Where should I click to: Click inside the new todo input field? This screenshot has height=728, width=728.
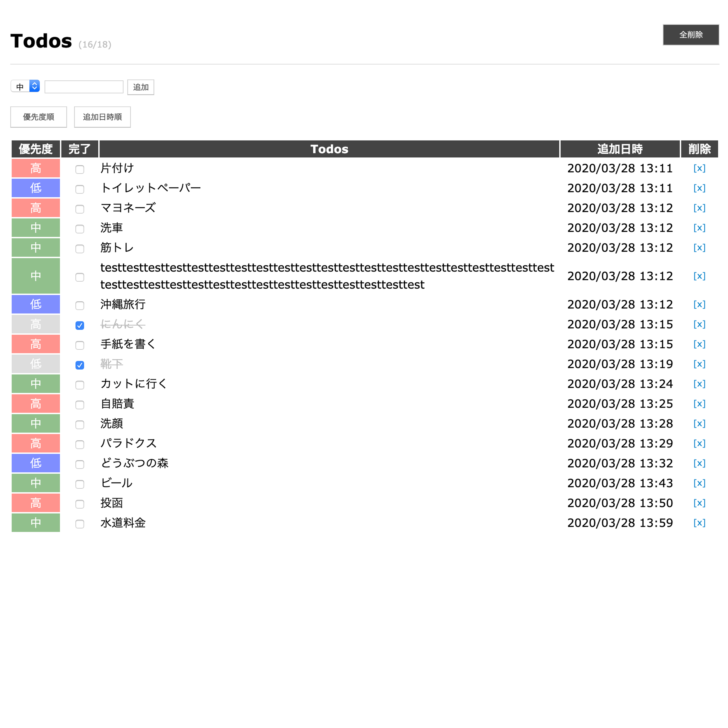tap(84, 87)
